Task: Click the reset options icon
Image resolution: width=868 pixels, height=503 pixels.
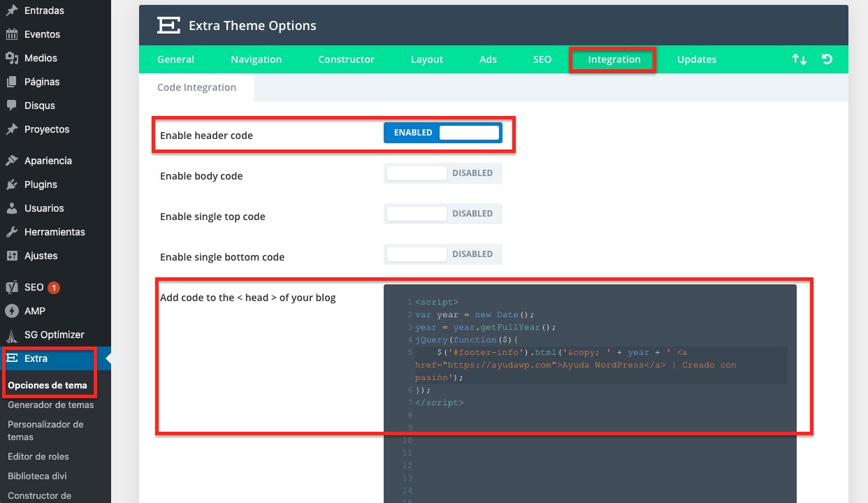Action: (827, 59)
